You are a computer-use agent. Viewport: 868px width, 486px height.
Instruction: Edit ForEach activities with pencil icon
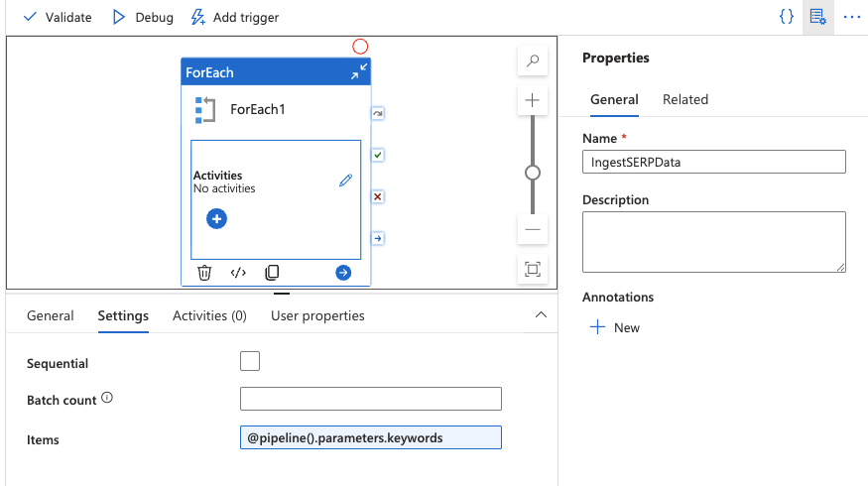(345, 181)
